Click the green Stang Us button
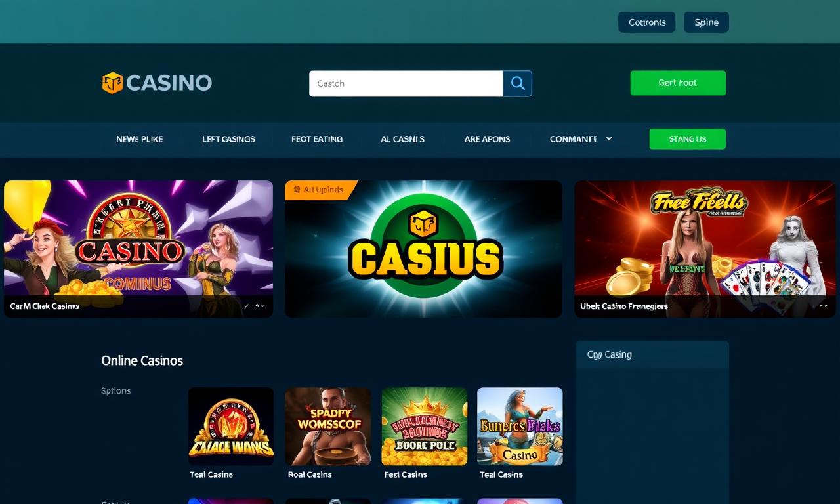Viewport: 840px width, 504px height. tap(687, 139)
